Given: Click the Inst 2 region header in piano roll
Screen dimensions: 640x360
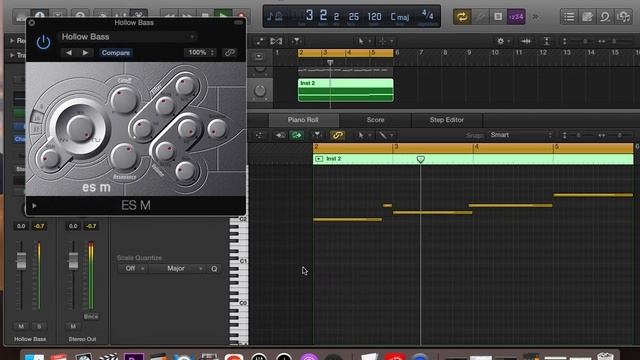Looking at the screenshot, I should pos(473,159).
